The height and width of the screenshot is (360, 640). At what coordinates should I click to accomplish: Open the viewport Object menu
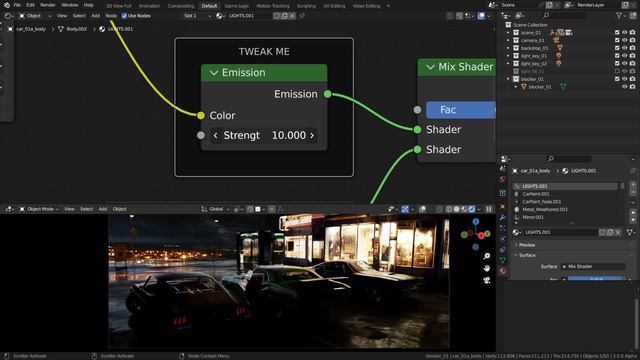[119, 209]
